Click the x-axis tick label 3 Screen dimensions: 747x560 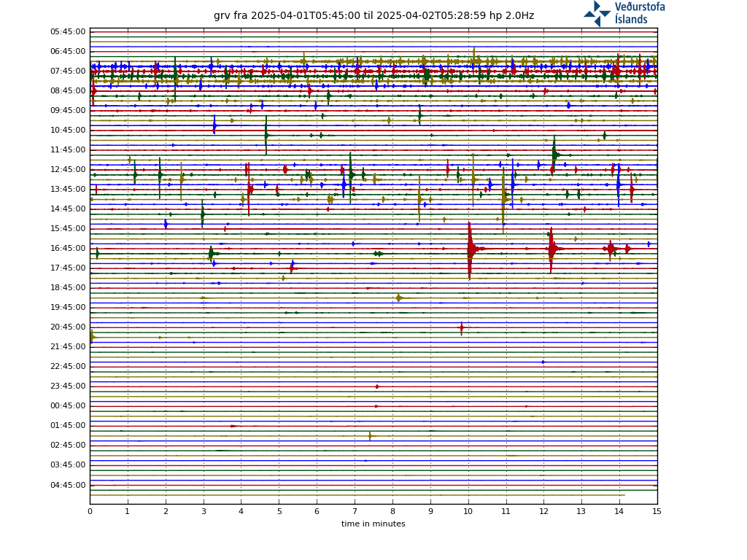tap(204, 511)
